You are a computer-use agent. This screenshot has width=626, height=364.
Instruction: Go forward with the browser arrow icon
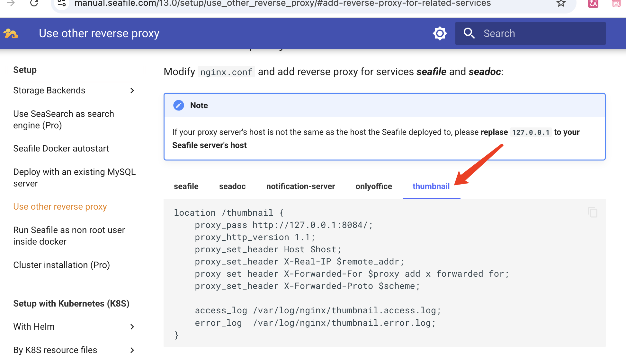(11, 3)
